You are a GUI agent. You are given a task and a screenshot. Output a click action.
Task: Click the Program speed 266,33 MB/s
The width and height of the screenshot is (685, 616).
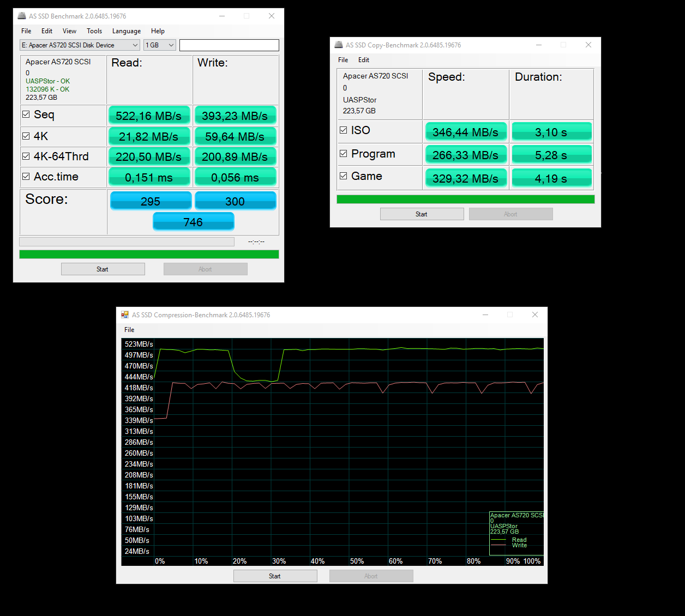[466, 155]
